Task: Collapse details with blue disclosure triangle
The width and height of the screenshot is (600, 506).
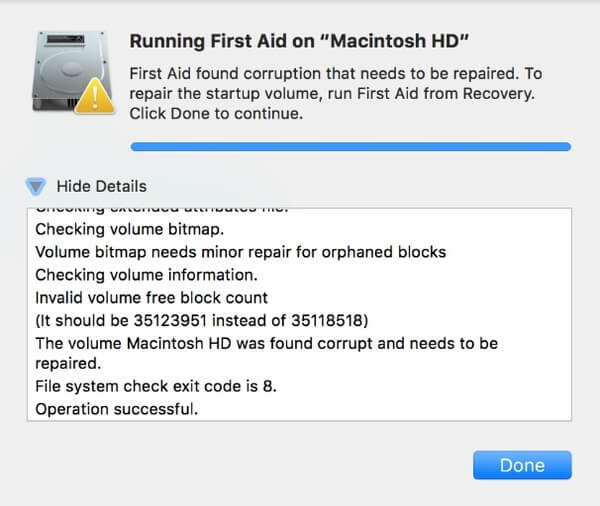Action: pyautogui.click(x=36, y=187)
